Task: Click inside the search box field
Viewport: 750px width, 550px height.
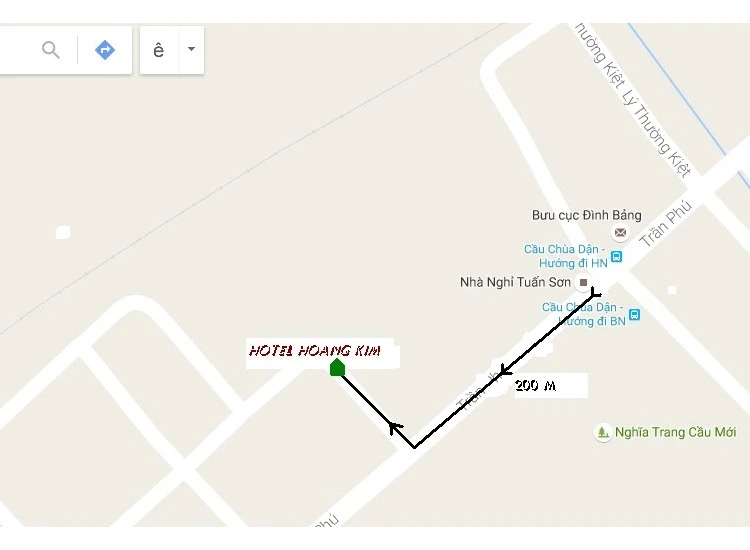Action: [19, 50]
